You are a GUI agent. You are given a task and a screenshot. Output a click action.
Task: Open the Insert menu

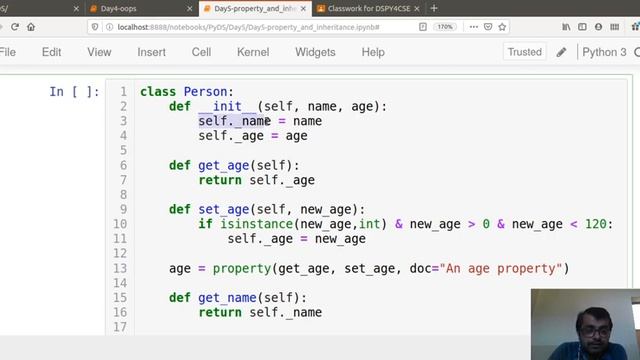point(151,52)
